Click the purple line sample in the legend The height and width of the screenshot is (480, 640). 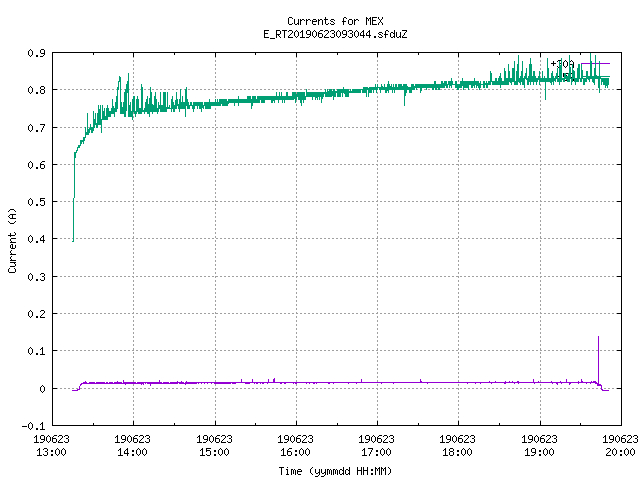pos(595,64)
